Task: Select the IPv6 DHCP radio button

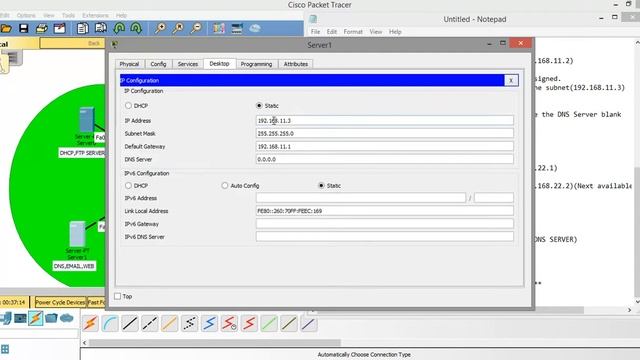Action: click(128, 186)
